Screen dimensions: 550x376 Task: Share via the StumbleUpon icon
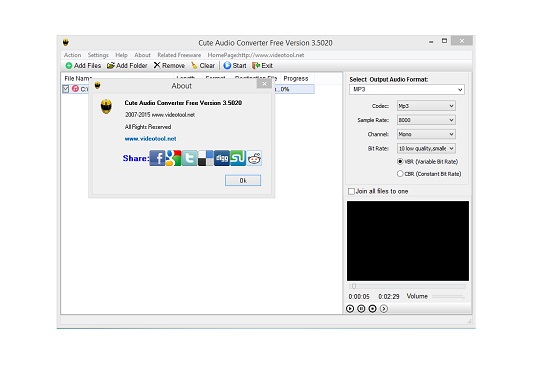point(238,158)
